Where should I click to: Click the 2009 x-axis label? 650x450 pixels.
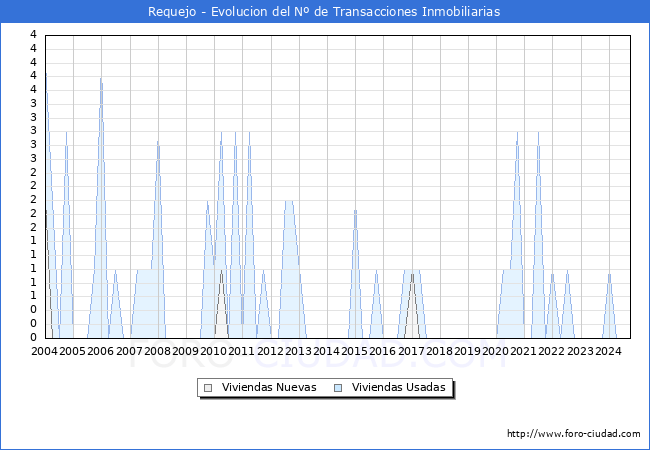[x=185, y=351]
